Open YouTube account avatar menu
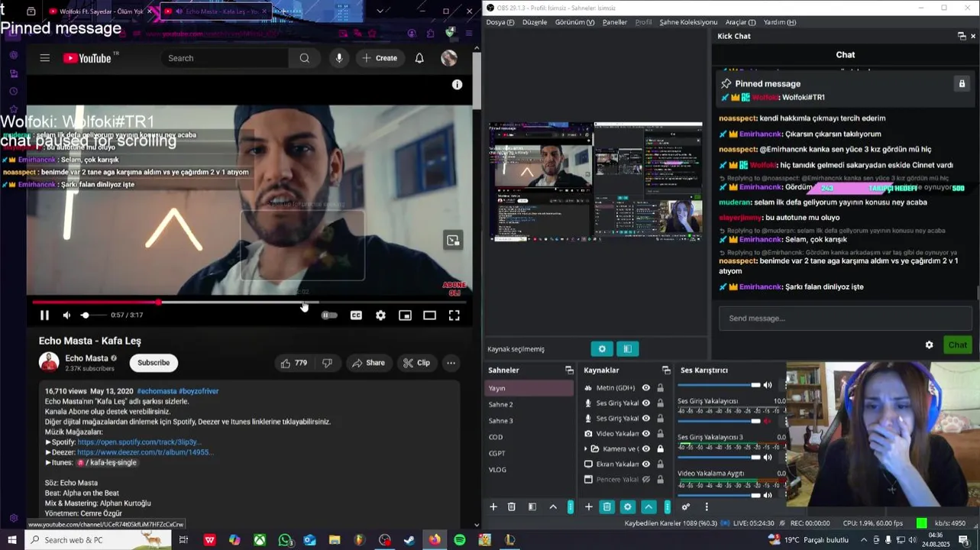This screenshot has width=980, height=550. [x=449, y=58]
